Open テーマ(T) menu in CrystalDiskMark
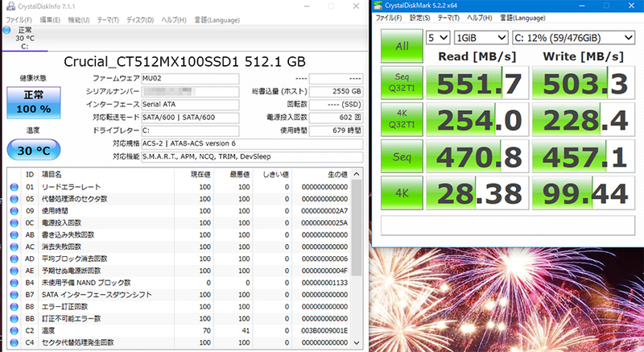Screen dimensions: 644x352 (448, 18)
